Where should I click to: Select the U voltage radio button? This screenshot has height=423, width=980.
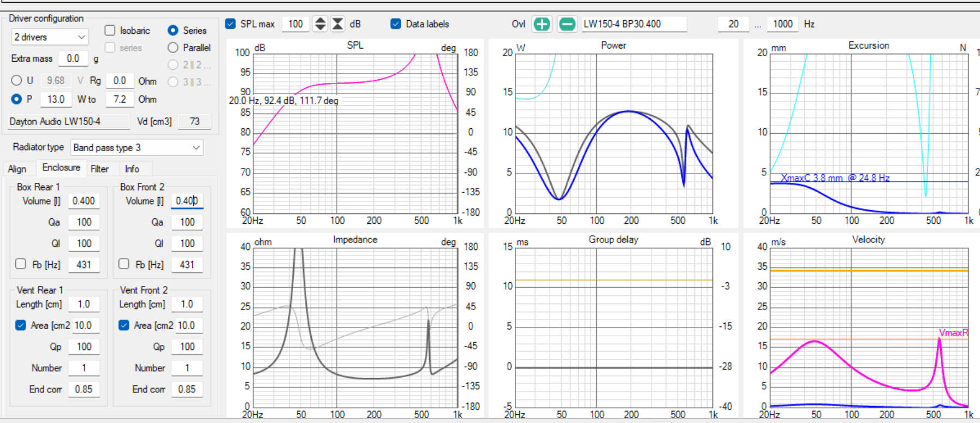(x=16, y=80)
